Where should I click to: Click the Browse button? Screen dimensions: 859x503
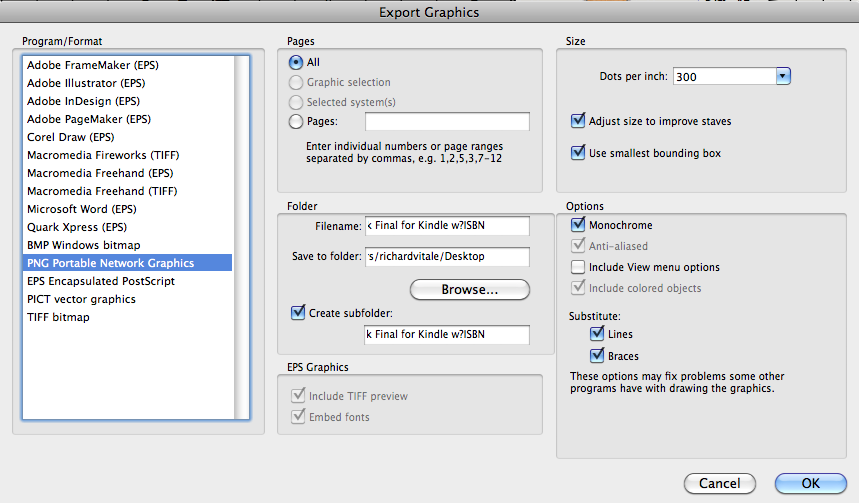click(x=469, y=290)
